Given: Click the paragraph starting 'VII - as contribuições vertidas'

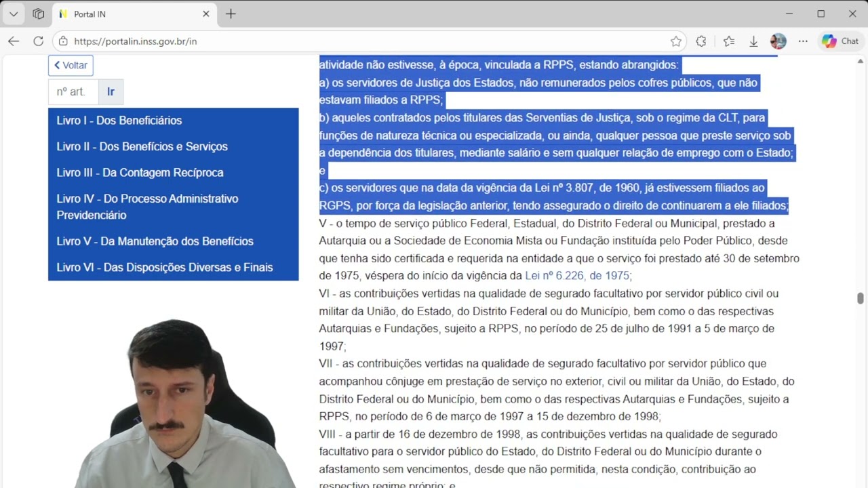Looking at the screenshot, I should [x=556, y=390].
